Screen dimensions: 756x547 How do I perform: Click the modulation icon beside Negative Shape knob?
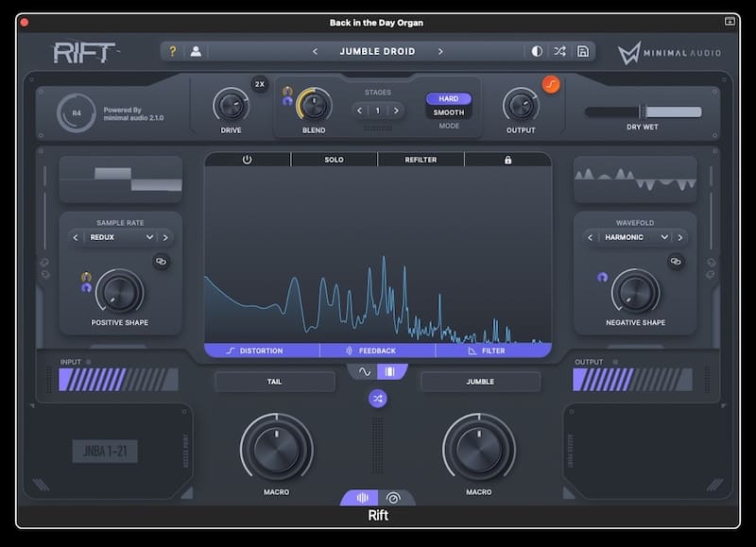pyautogui.click(x=602, y=277)
